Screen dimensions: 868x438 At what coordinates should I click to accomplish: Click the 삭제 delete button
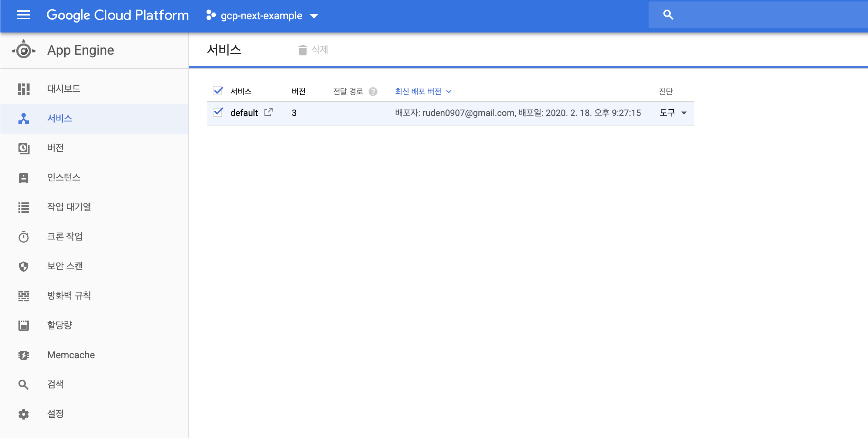(313, 50)
